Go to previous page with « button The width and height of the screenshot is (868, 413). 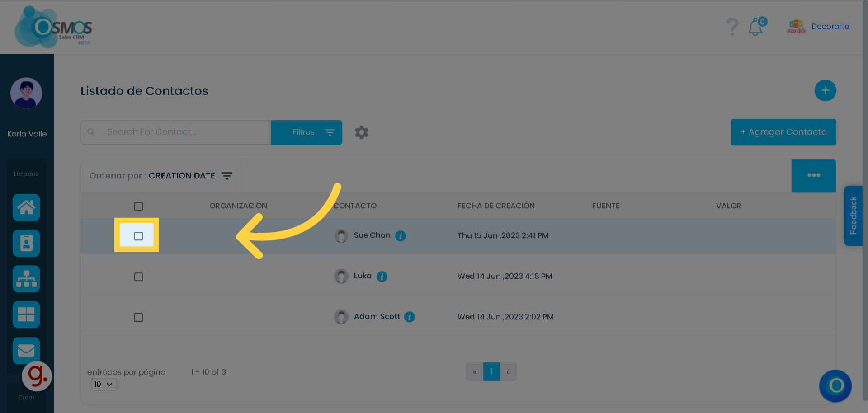coord(475,372)
